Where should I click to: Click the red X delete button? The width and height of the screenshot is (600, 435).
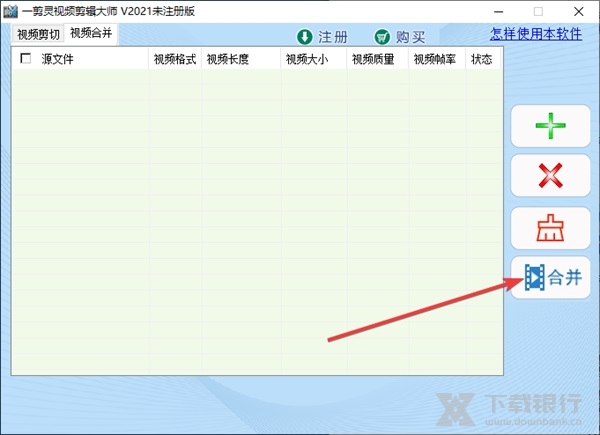click(x=550, y=176)
